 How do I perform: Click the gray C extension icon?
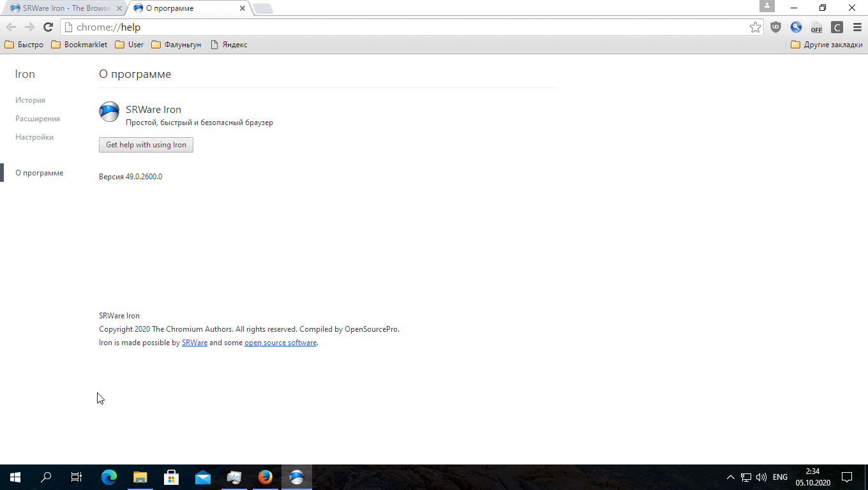pos(837,27)
